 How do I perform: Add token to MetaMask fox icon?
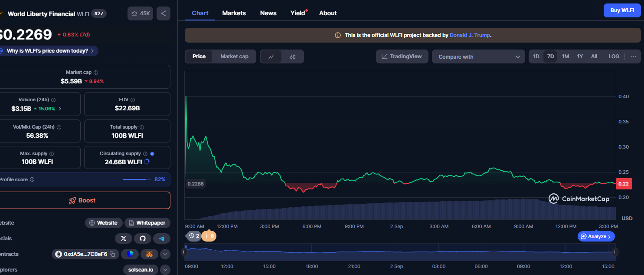pyautogui.click(x=149, y=254)
